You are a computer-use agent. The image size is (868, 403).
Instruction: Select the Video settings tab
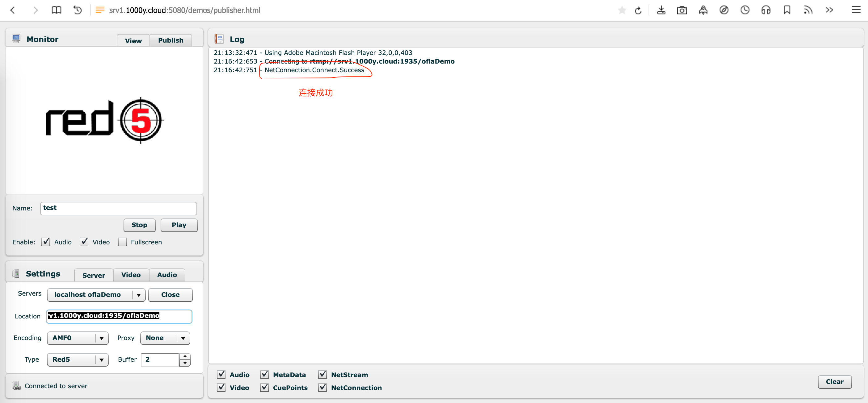tap(131, 275)
